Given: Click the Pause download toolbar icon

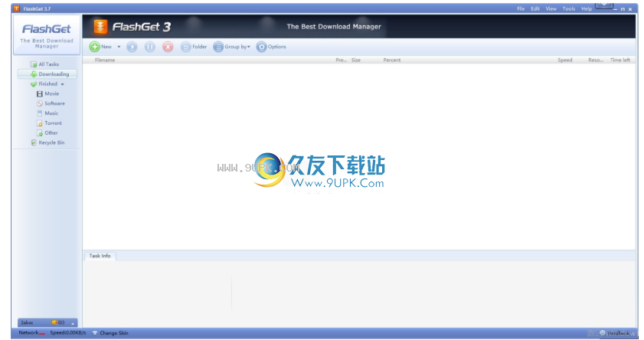Looking at the screenshot, I should (150, 47).
